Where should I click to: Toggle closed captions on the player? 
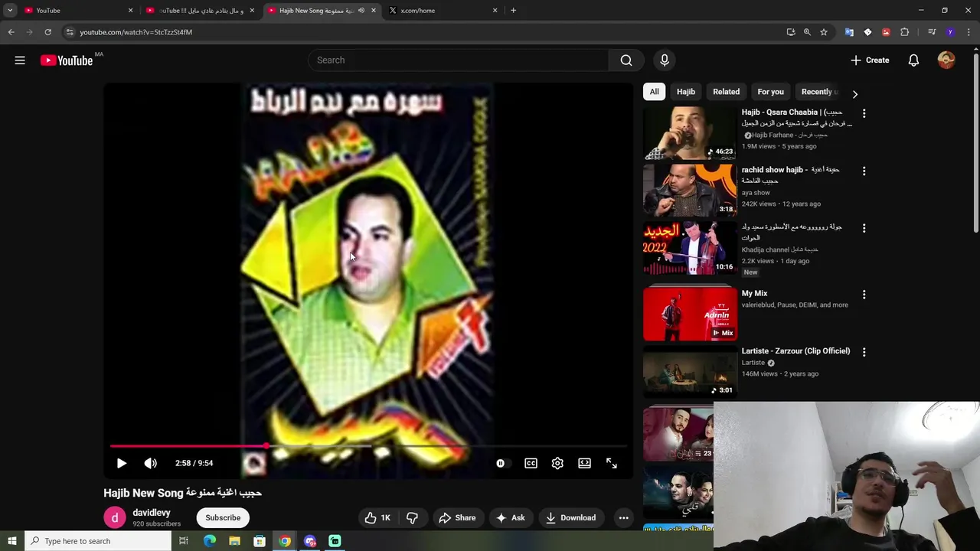[x=531, y=463]
